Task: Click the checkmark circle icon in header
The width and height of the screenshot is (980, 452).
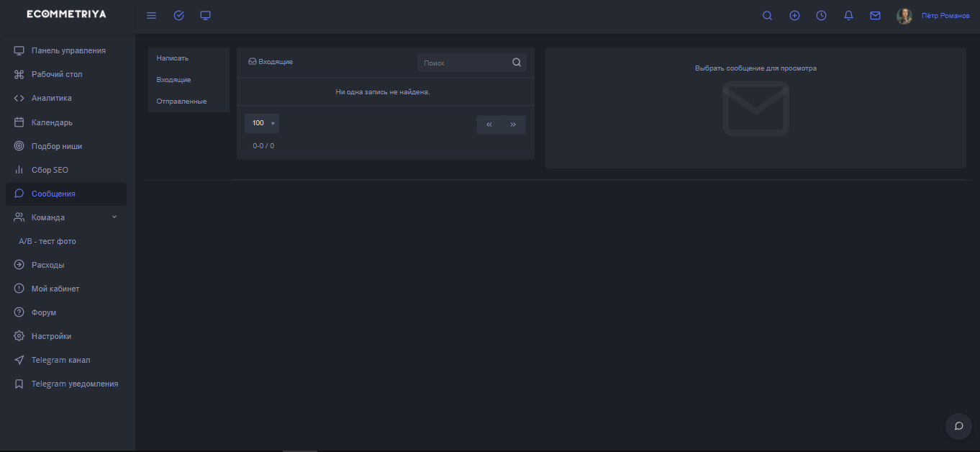Action: (x=179, y=16)
